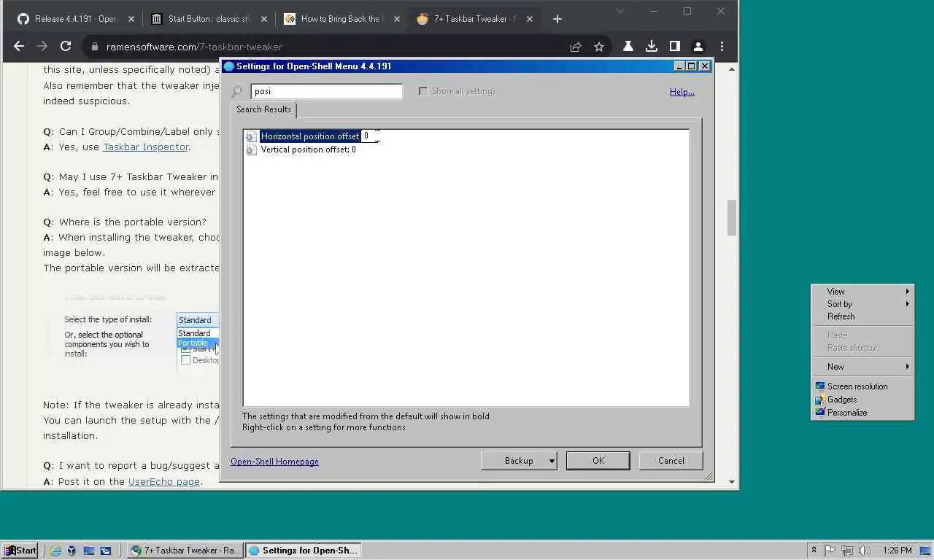Viewport: 934px width, 560px height.
Task: Choose Refresh from desktop context menu
Action: [862, 316]
